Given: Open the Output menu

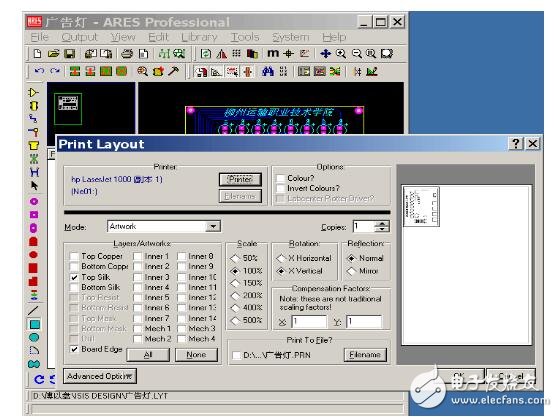Looking at the screenshot, I should click(x=79, y=37).
